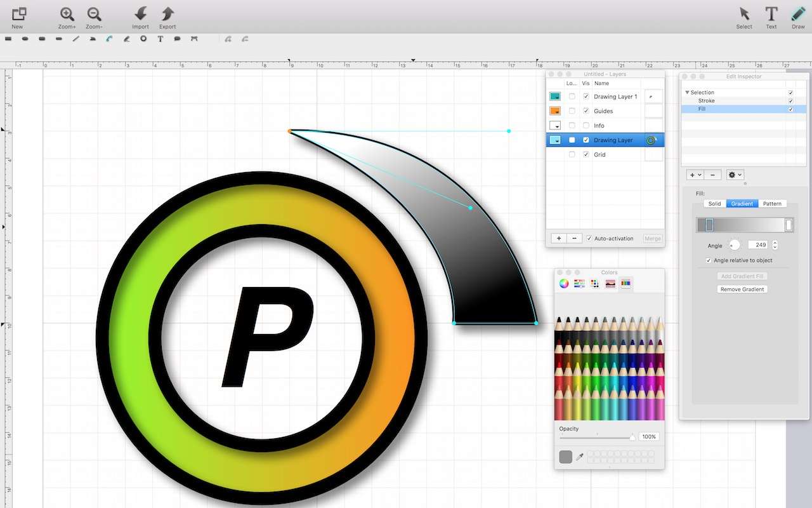Viewport: 812px width, 508px height.
Task: Uncheck Angle relative to object
Action: click(709, 260)
